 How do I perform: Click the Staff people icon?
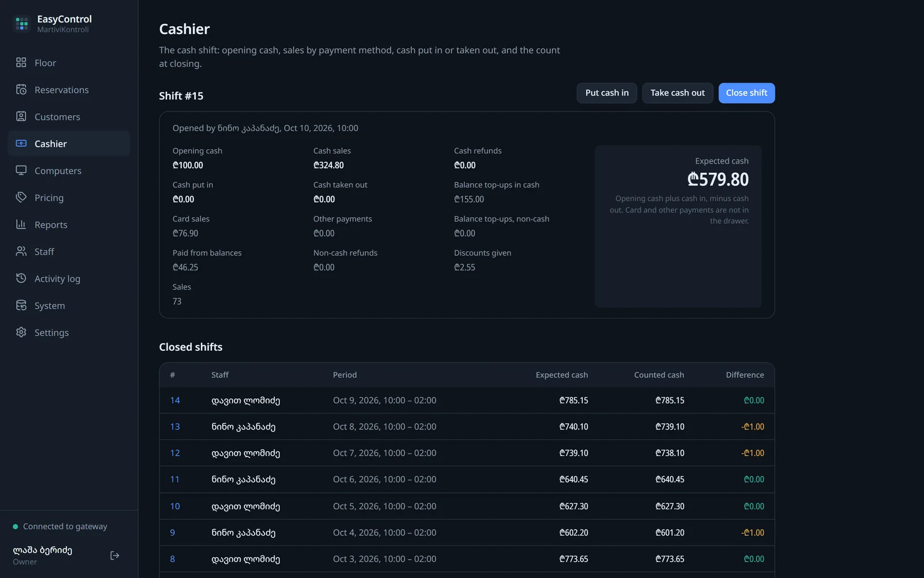21,251
